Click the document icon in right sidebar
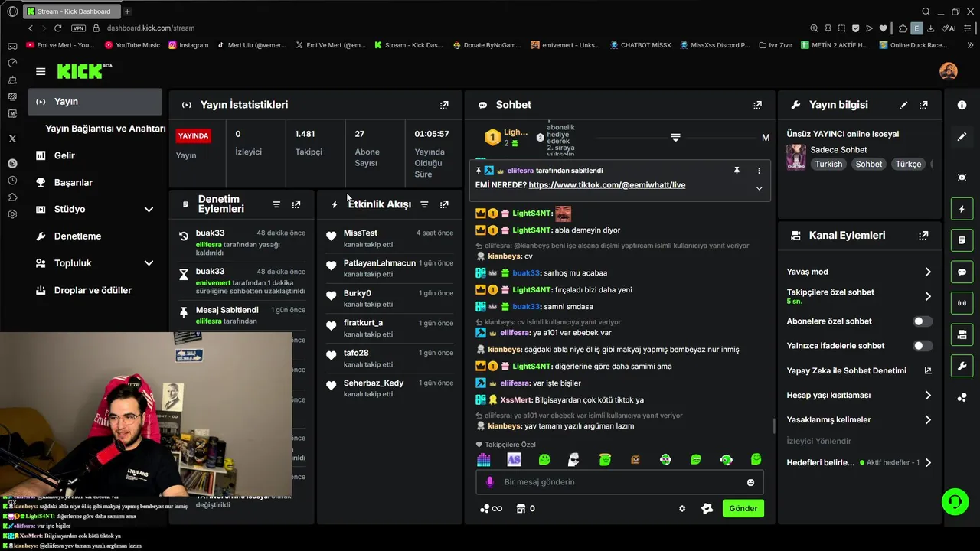 [962, 240]
